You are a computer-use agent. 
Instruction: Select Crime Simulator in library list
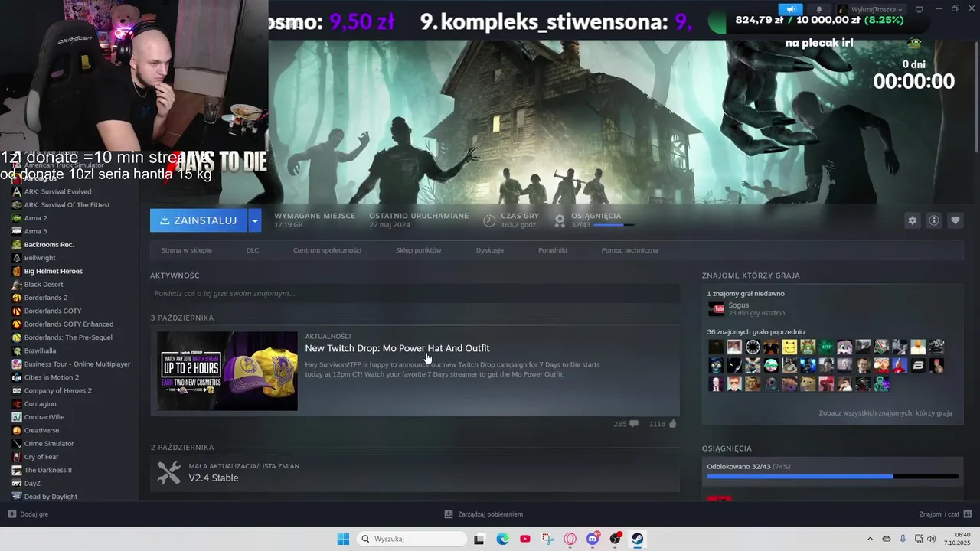[x=49, y=443]
